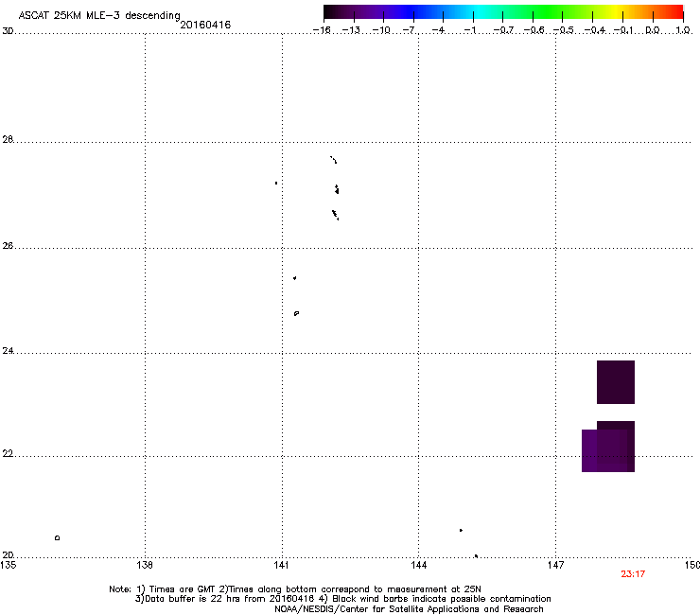
Task: Click the -13 color scale label
Action: 351,30
